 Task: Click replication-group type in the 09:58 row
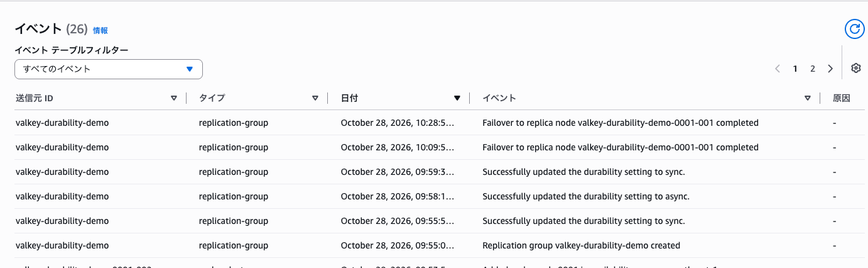tap(234, 196)
